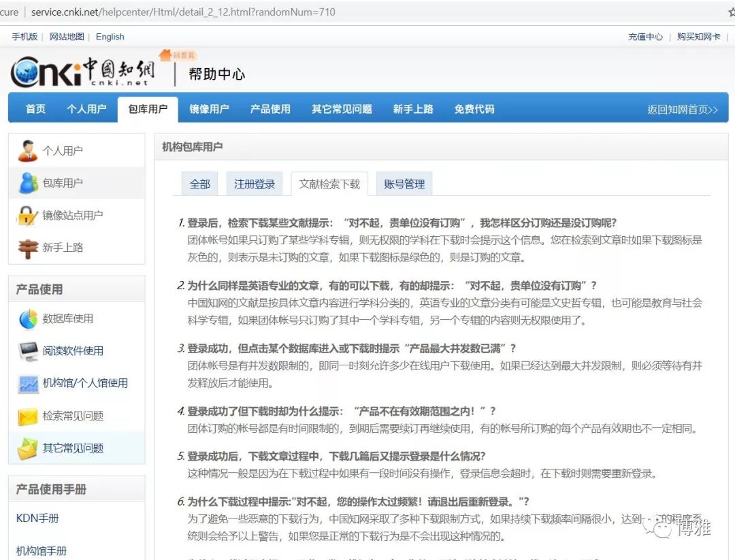
Task: Click the monitor icon for 阅读软件使用
Action: click(28, 351)
